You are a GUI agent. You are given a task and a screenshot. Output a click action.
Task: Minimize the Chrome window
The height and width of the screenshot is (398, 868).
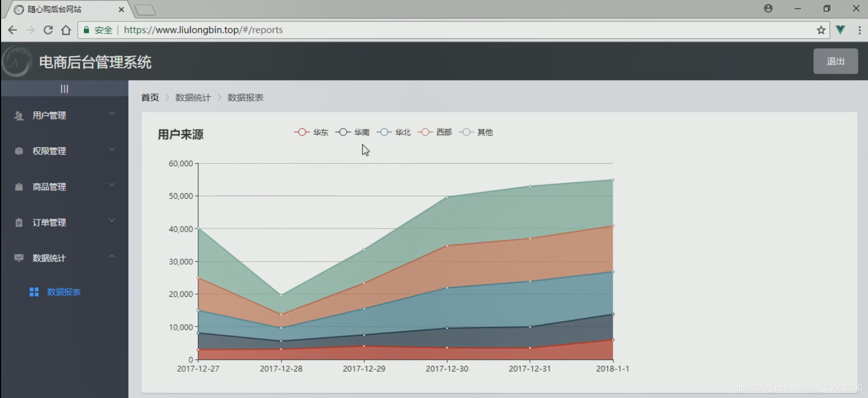(798, 9)
